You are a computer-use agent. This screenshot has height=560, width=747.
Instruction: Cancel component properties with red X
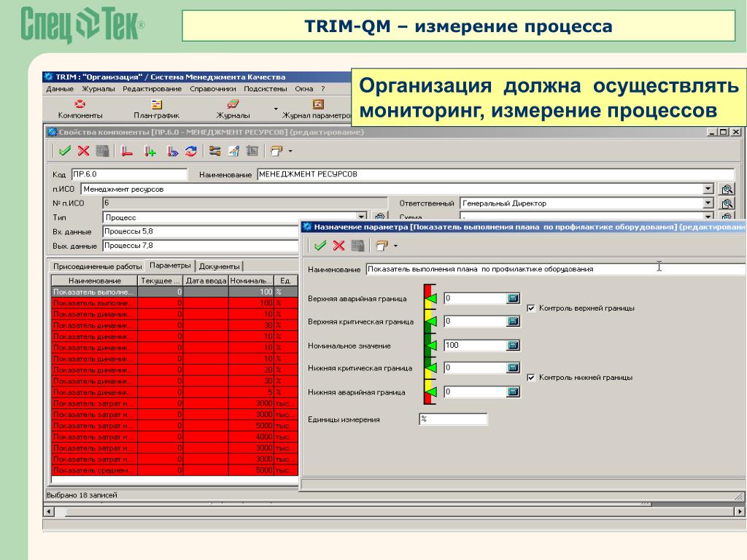83,152
